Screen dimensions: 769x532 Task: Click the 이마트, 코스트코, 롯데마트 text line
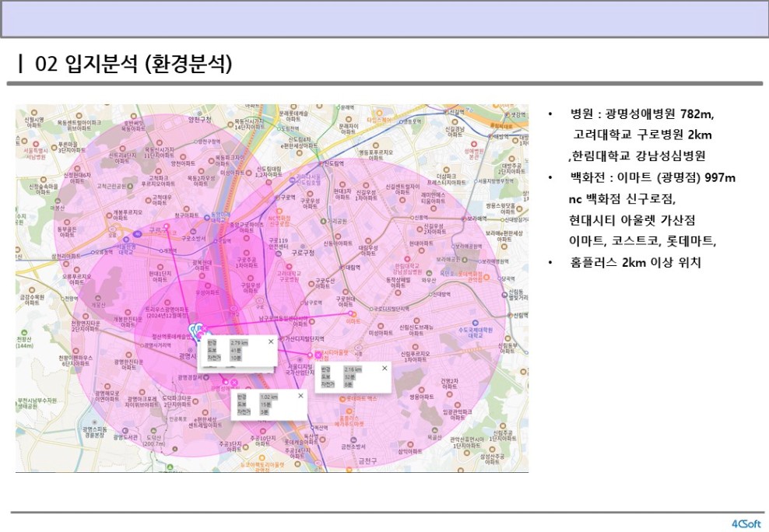click(642, 241)
